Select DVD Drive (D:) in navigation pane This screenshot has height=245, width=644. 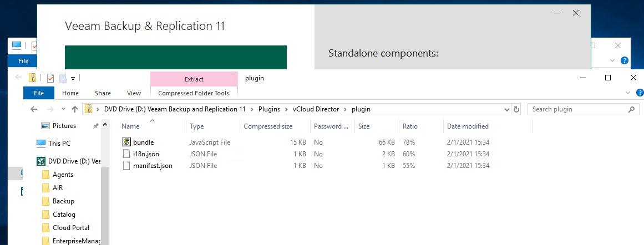pyautogui.click(x=74, y=161)
